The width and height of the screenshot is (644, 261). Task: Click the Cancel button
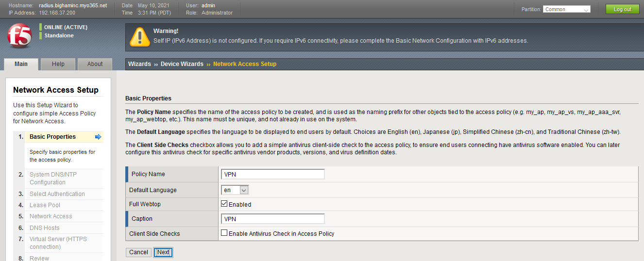[138, 252]
